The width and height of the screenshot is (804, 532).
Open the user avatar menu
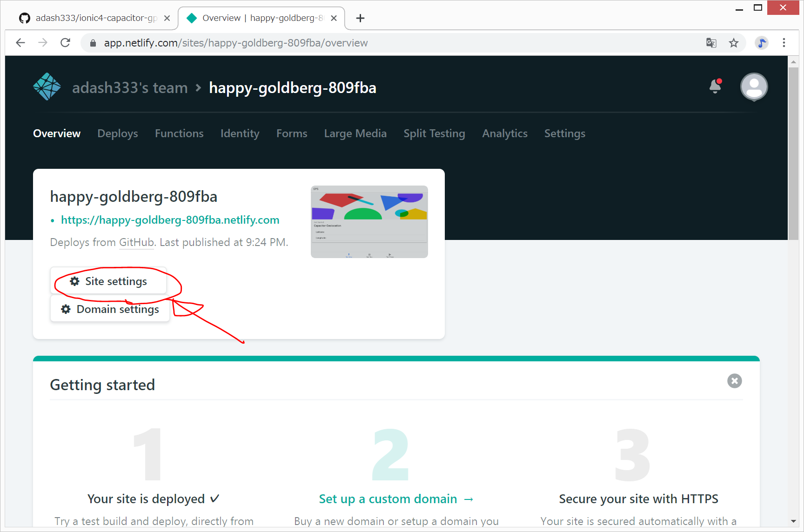click(754, 87)
